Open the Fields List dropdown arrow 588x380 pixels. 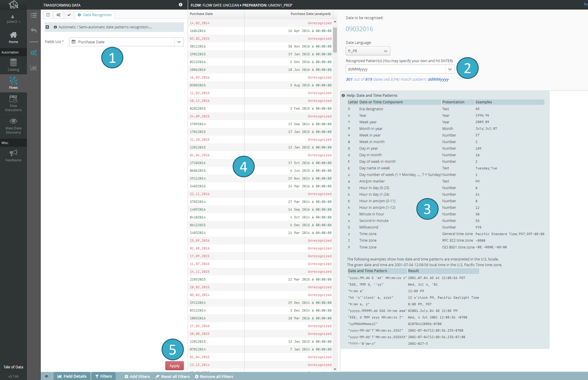pos(179,42)
